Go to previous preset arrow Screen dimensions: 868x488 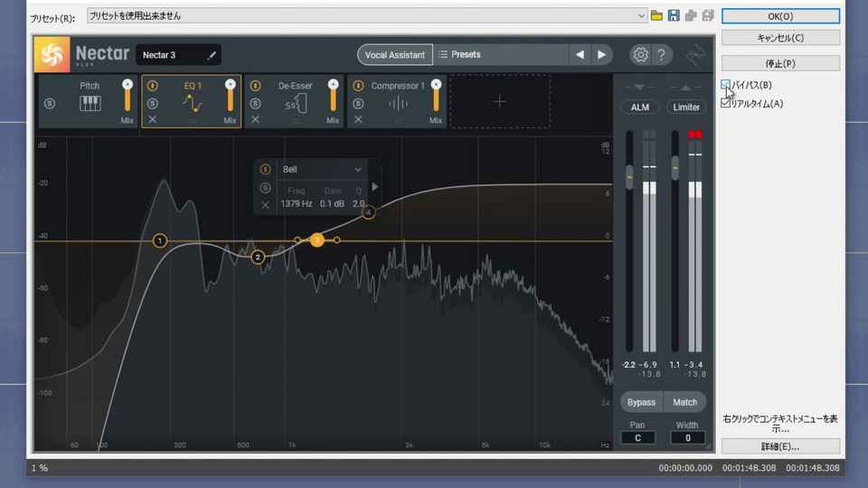(x=580, y=54)
